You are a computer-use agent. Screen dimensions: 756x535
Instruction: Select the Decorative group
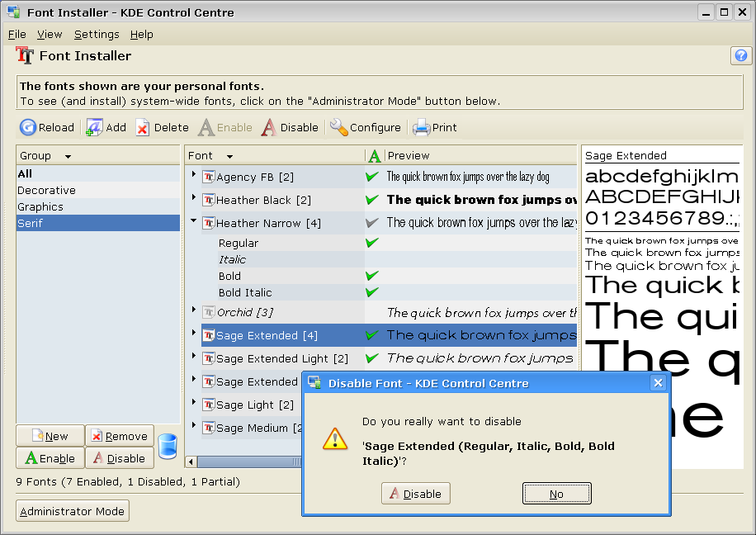point(98,190)
